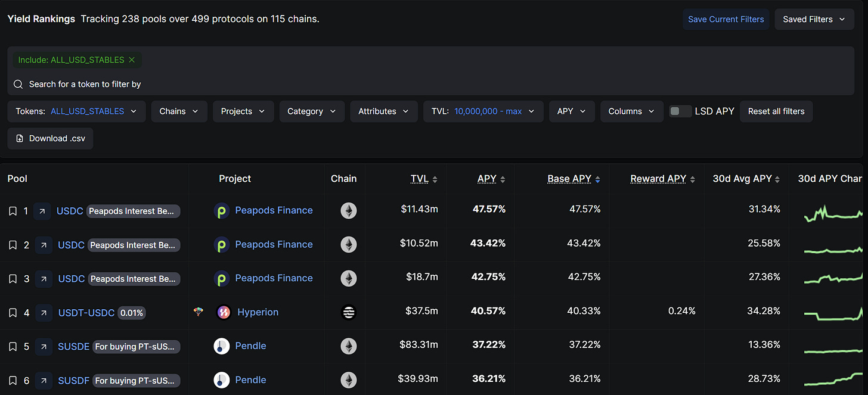Open external link arrow for SUSDF
The height and width of the screenshot is (395, 868).
44,381
